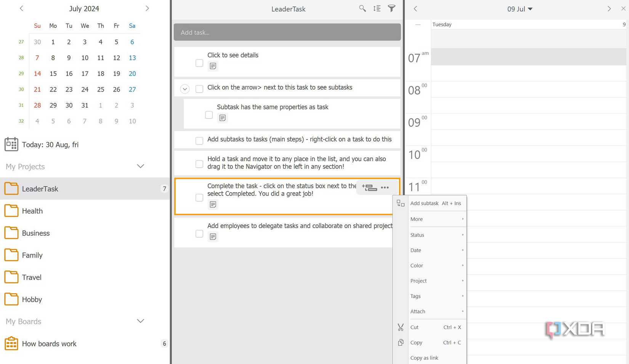Image resolution: width=629 pixels, height=364 pixels.
Task: Check 'Add employees to delegate tasks' box
Action: pyautogui.click(x=199, y=234)
